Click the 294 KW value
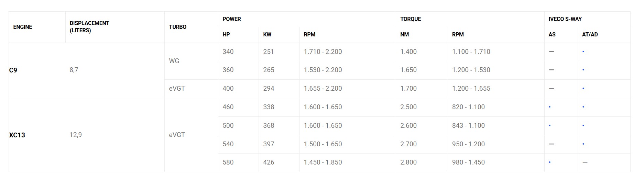 (x=269, y=88)
